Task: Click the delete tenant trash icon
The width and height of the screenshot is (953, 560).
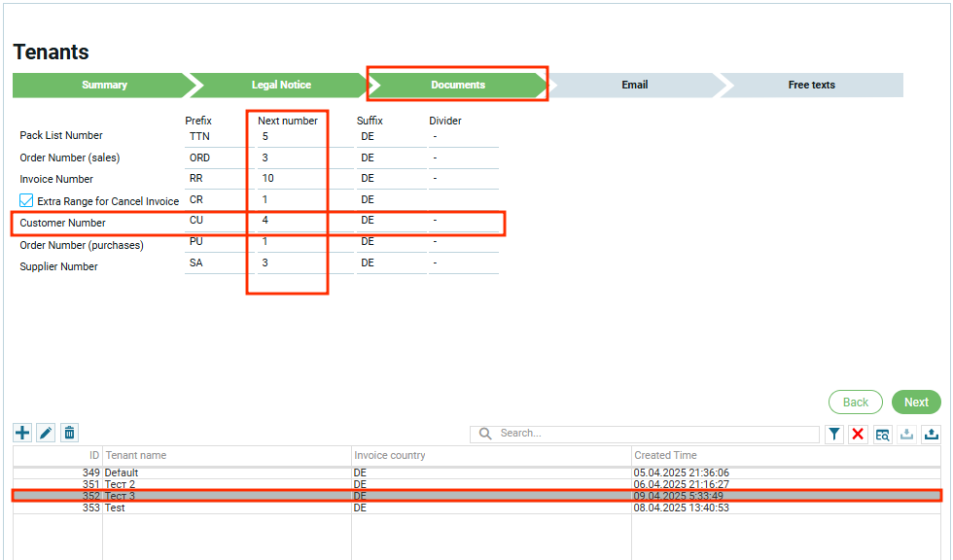Action: tap(69, 433)
